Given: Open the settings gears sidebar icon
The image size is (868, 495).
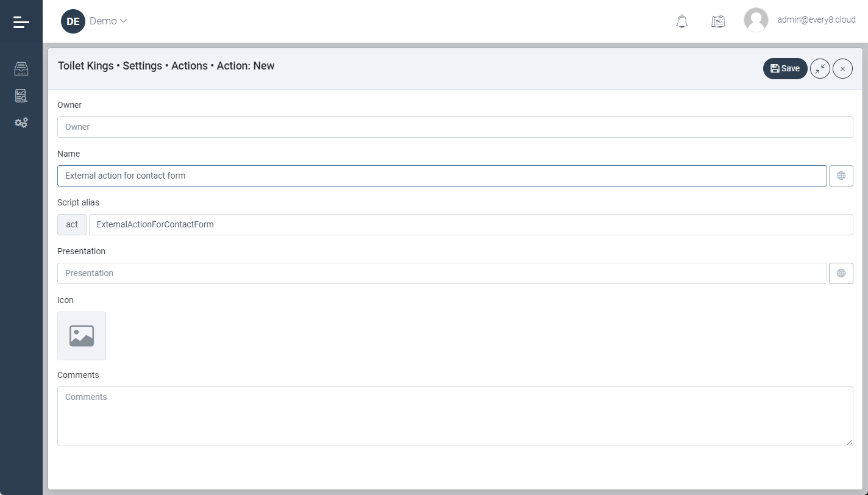Looking at the screenshot, I should (x=21, y=123).
